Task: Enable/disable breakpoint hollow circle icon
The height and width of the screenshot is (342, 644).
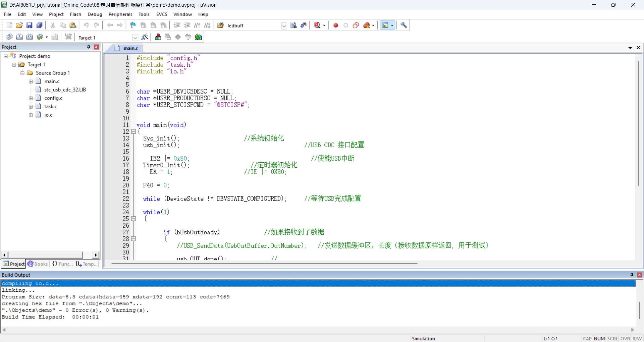Action: [346, 25]
